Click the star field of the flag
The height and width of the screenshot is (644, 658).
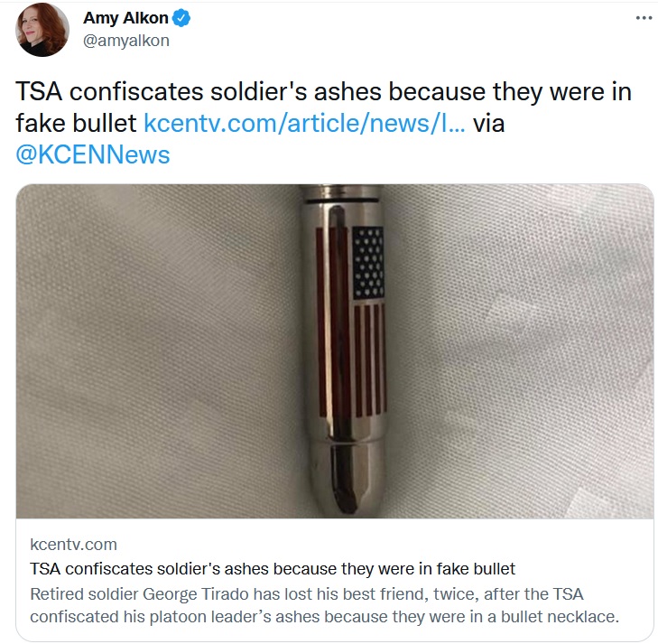pyautogui.click(x=368, y=263)
